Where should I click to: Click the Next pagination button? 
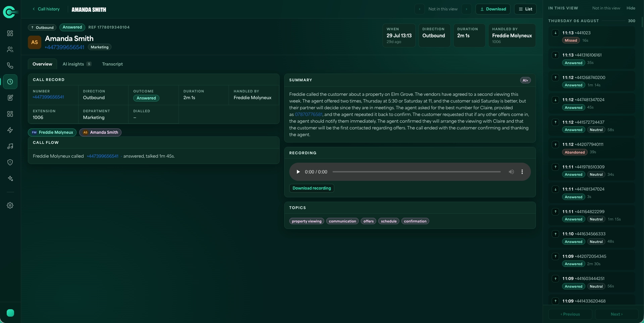click(616, 314)
